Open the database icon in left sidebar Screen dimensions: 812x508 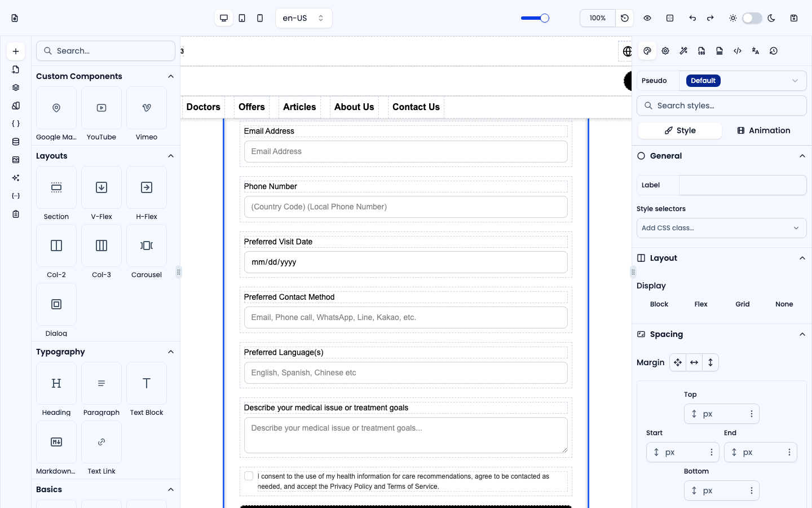coord(16,142)
